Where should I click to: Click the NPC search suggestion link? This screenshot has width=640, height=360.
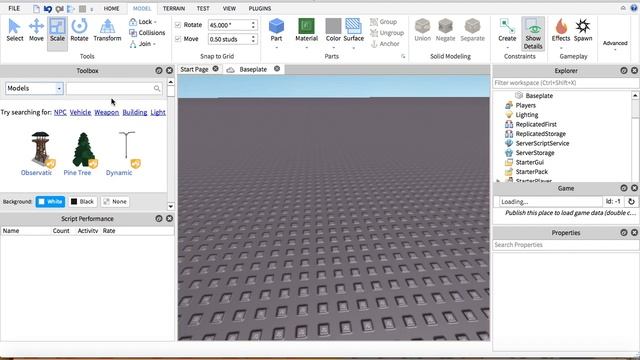point(60,112)
